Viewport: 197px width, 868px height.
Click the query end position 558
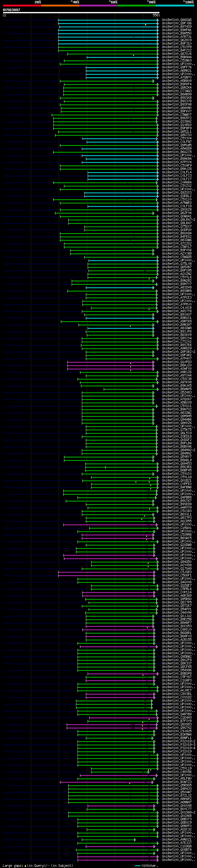click(x=155, y=15)
